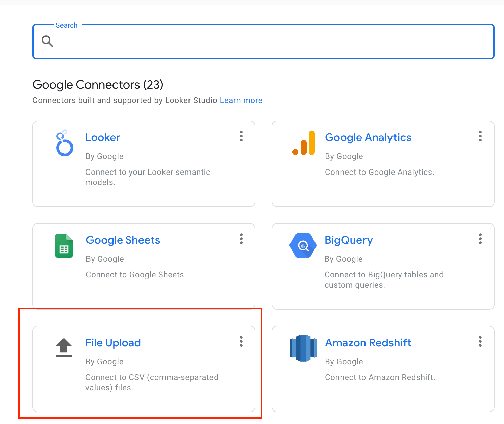Open more options for Google Sheets card
Viewport: 504px width, 424px height.
point(241,239)
